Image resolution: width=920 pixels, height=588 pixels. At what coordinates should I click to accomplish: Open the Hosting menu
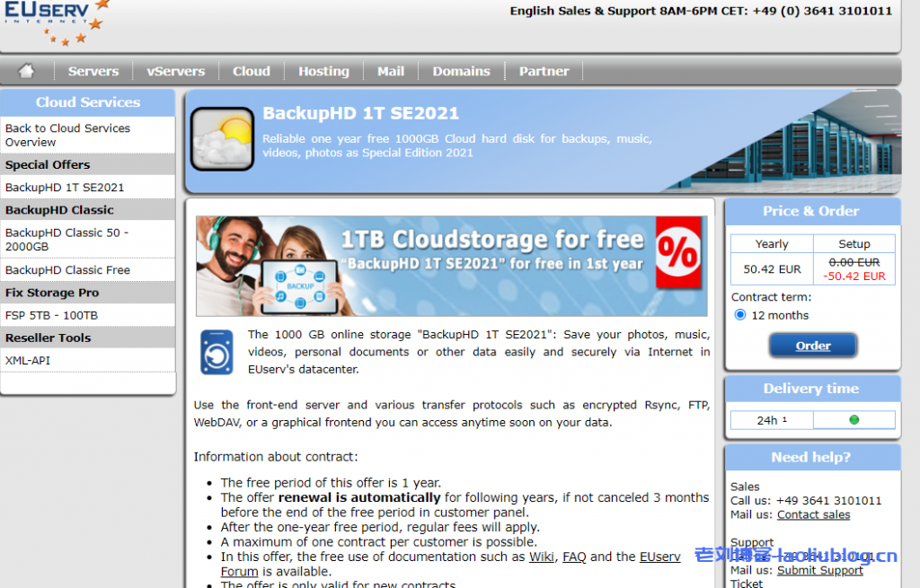[323, 71]
